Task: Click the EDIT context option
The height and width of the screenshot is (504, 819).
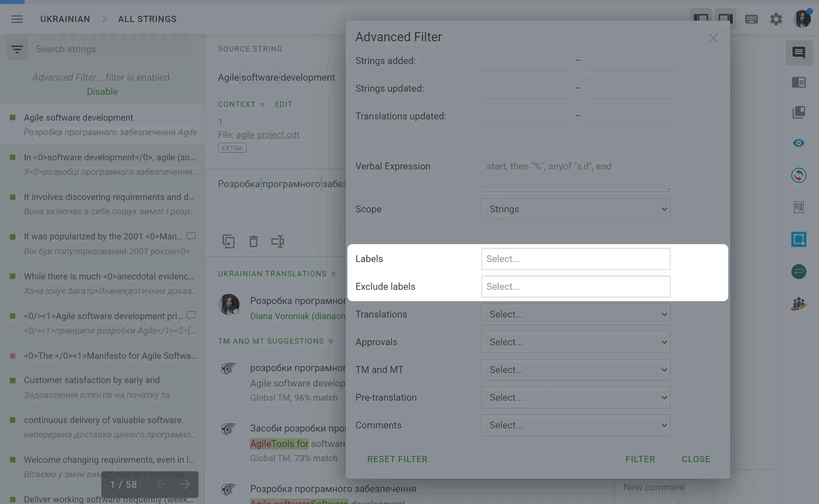Action: tap(283, 104)
